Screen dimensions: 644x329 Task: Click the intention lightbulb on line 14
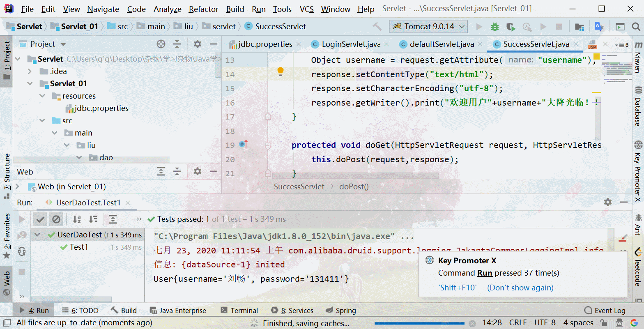coord(281,71)
